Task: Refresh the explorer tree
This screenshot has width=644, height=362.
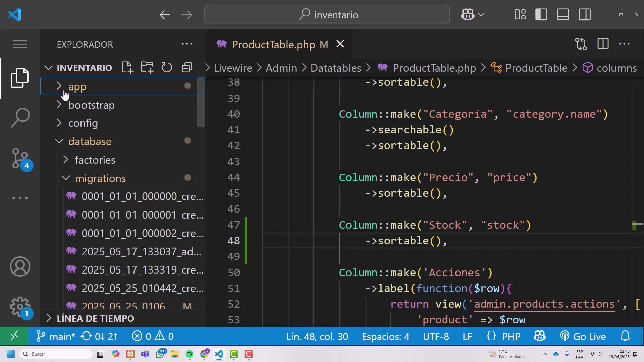Action: click(167, 67)
